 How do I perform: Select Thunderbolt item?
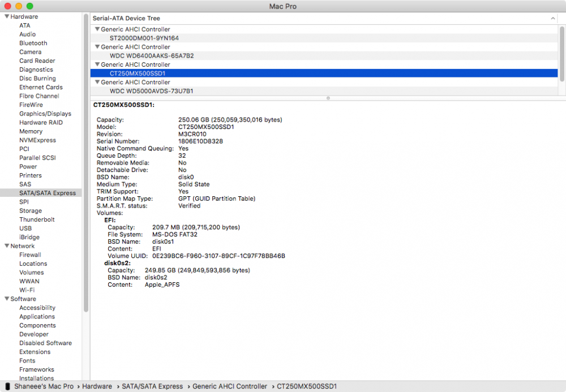tap(37, 219)
